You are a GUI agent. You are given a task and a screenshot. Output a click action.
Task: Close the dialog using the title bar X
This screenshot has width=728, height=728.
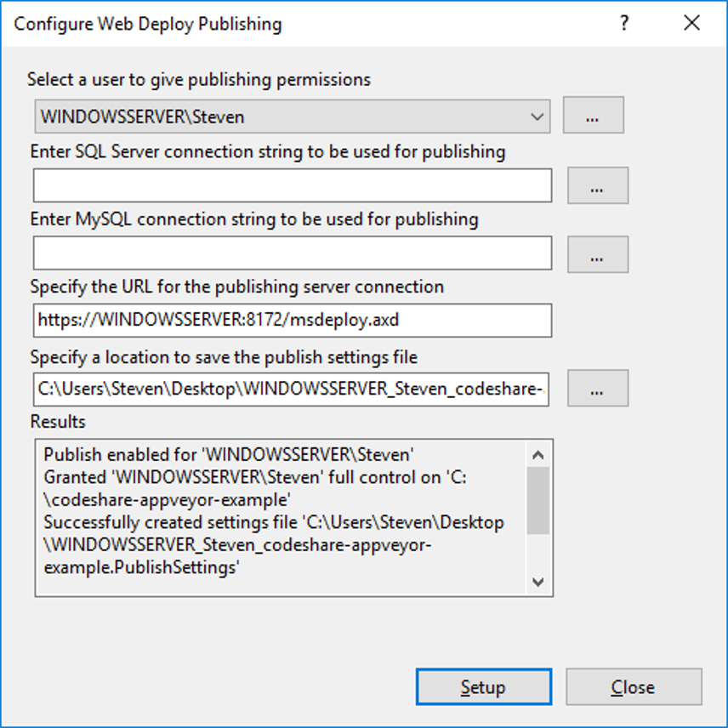[x=691, y=24]
